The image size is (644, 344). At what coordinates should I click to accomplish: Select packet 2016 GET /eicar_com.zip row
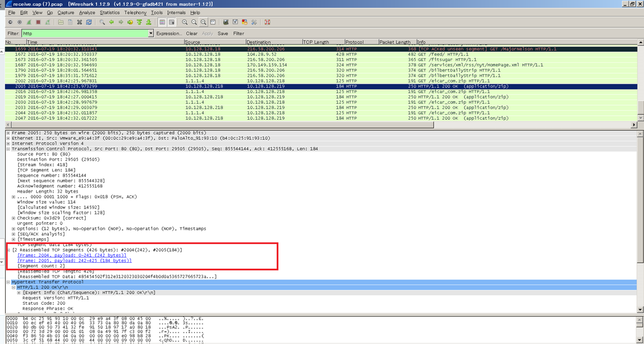click(258, 91)
